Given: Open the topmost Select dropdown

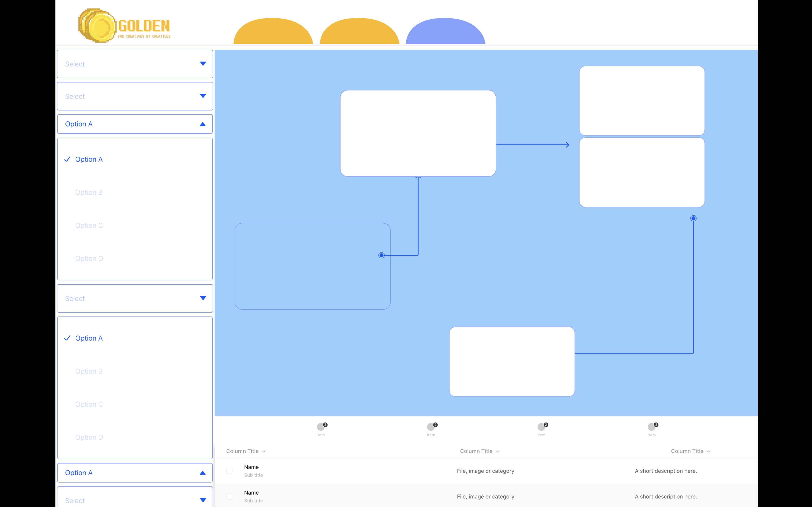Looking at the screenshot, I should [135, 64].
